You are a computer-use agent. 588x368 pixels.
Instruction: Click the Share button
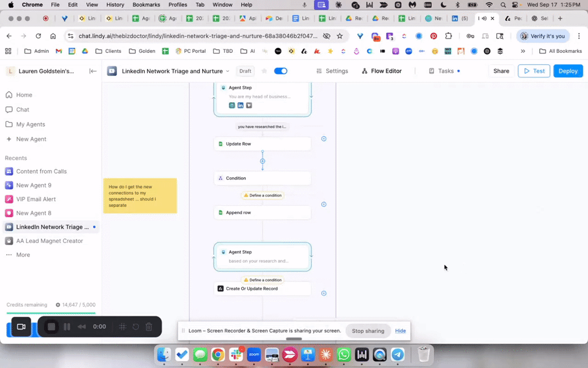(x=501, y=71)
